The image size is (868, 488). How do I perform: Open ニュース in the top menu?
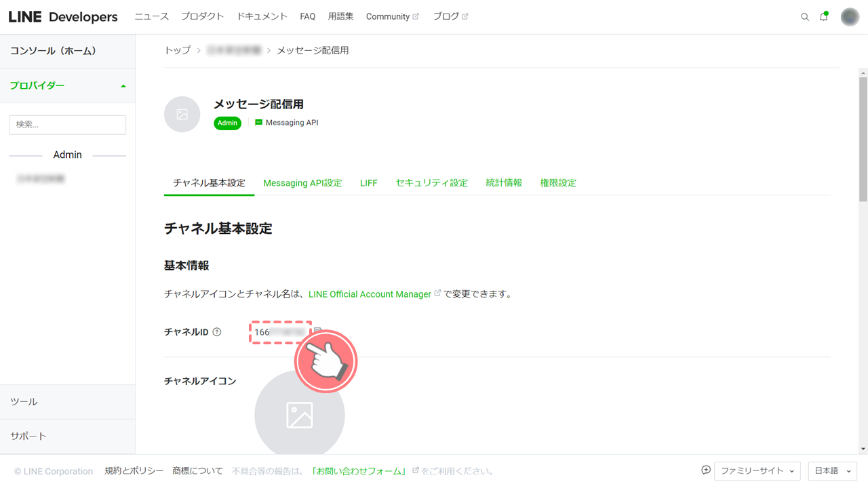click(151, 16)
